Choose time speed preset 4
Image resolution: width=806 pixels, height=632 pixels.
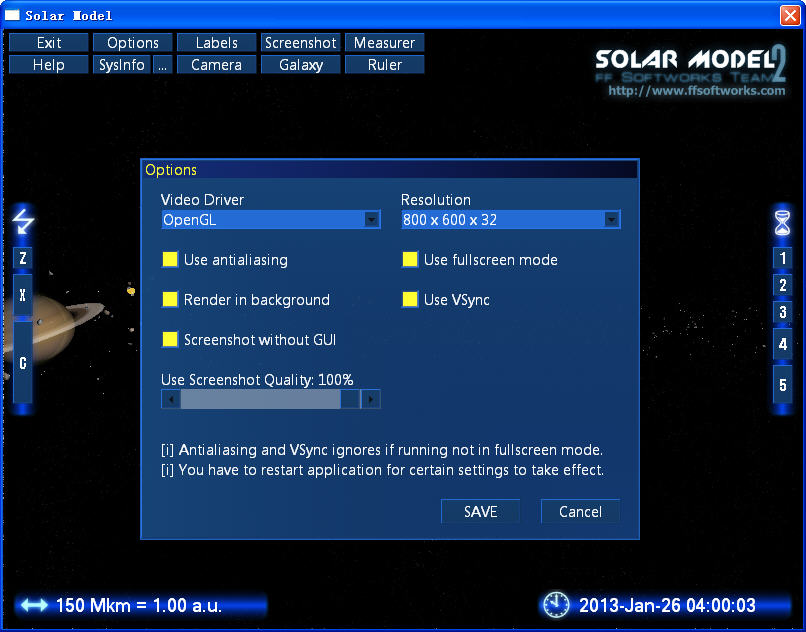tap(782, 344)
